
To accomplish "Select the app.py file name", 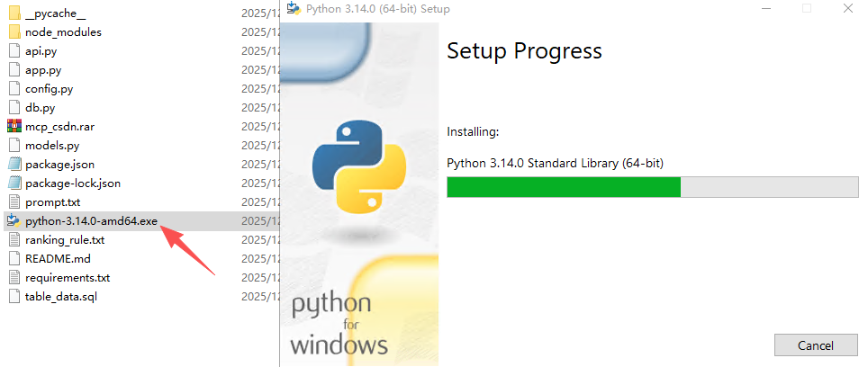I will [43, 70].
